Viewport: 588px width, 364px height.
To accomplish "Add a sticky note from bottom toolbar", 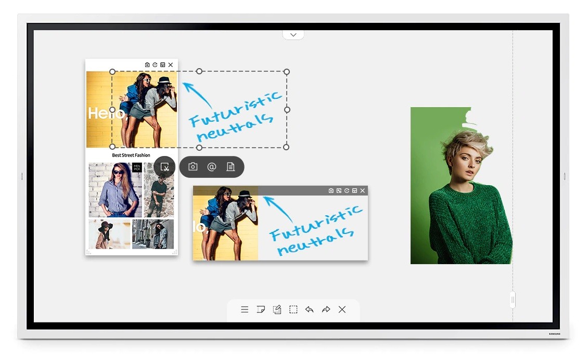I will 261,309.
